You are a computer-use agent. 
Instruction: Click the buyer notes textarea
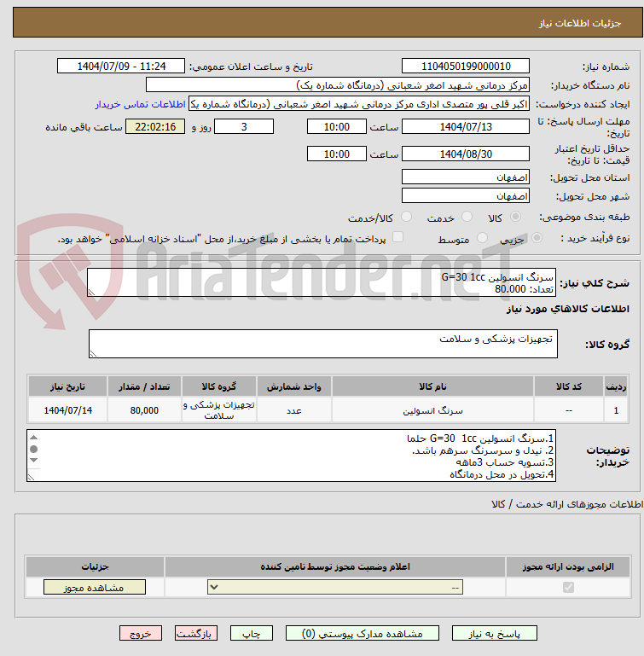pyautogui.click(x=291, y=456)
